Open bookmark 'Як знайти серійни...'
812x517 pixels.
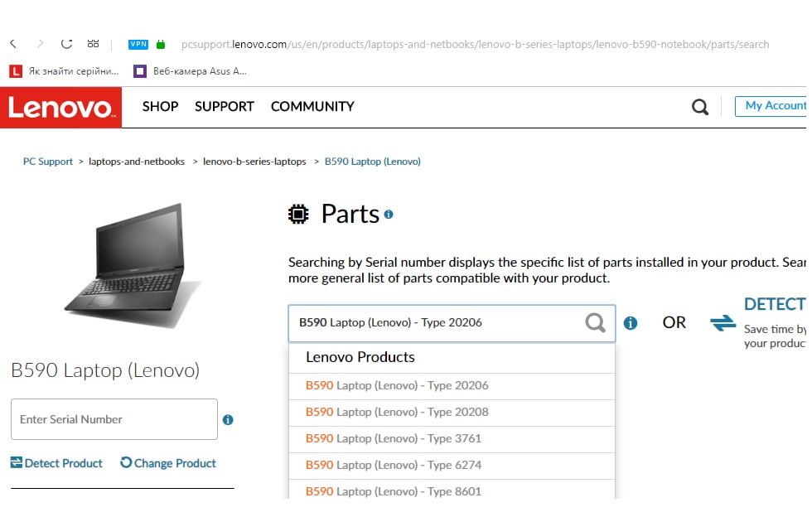coord(65,71)
